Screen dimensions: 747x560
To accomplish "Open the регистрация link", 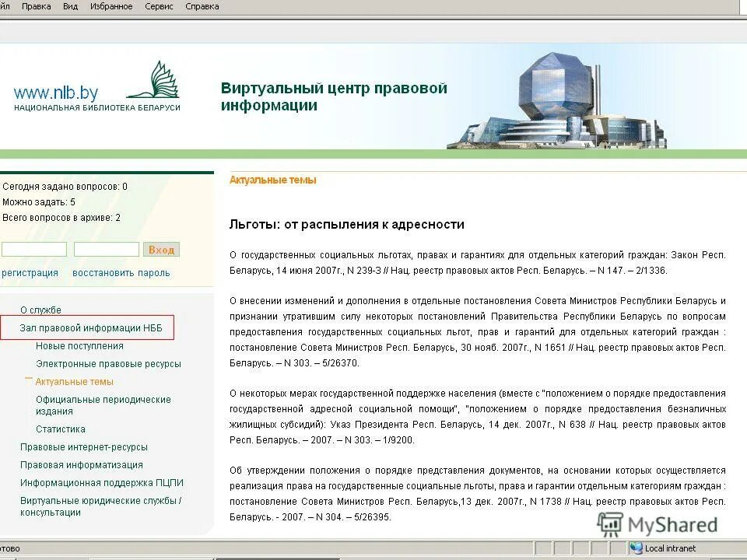I will click(30, 273).
